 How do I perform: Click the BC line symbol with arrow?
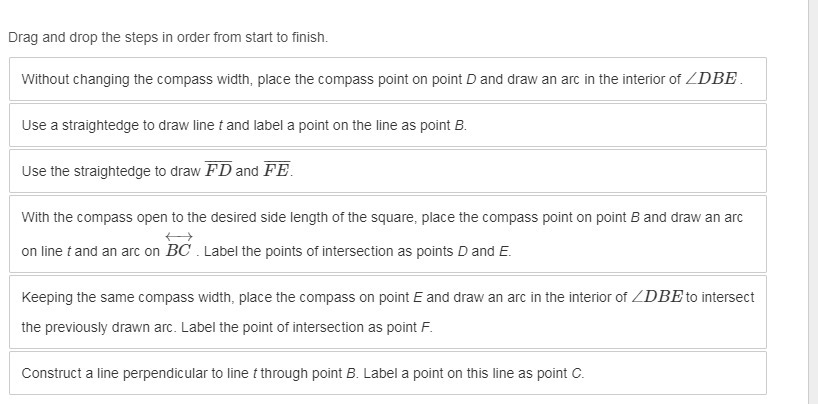[179, 245]
